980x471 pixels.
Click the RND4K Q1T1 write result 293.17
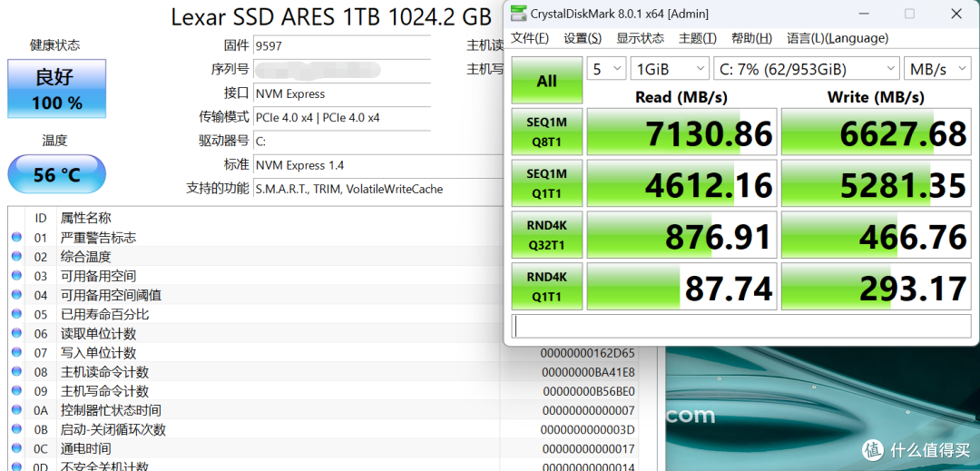[x=877, y=286]
